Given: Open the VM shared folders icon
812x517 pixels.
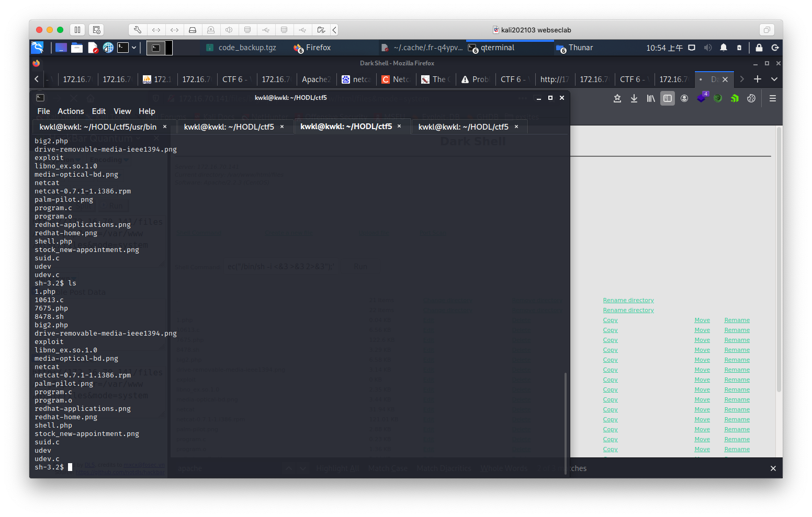Looking at the screenshot, I should pos(321,30).
